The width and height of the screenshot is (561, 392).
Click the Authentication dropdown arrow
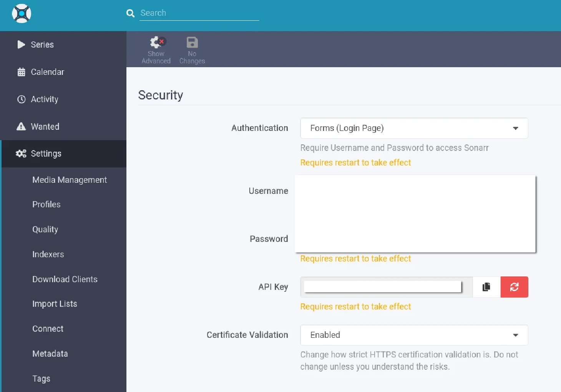click(x=515, y=128)
